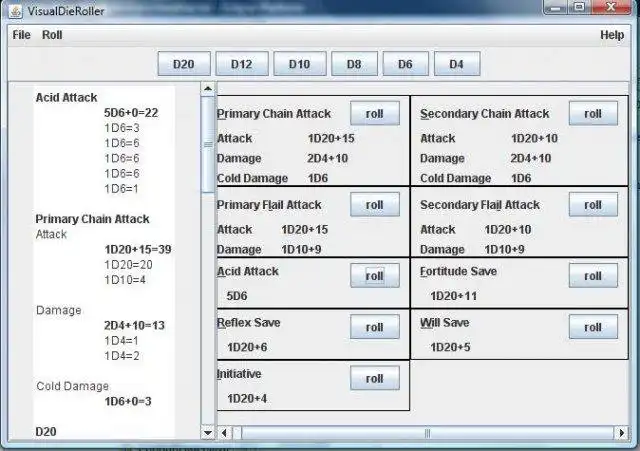Select the '2D4+10=13' result line
Viewport: 640px width, 451px height.
coord(134,325)
